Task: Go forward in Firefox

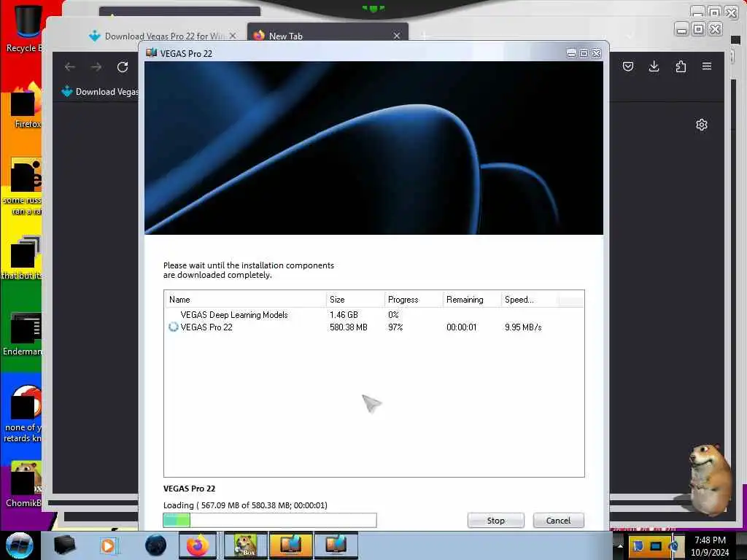Action: [x=96, y=67]
